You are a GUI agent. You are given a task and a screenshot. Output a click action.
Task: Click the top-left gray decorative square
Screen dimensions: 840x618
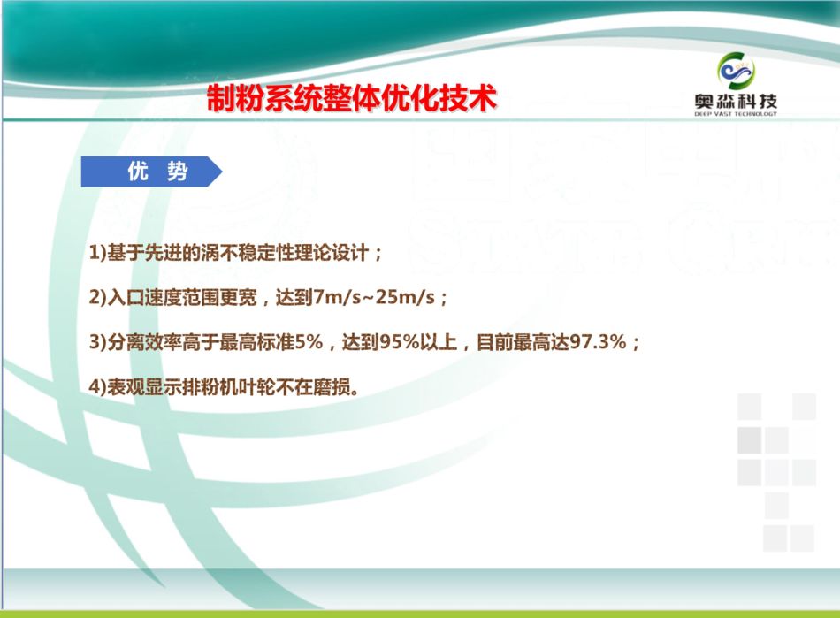749,406
